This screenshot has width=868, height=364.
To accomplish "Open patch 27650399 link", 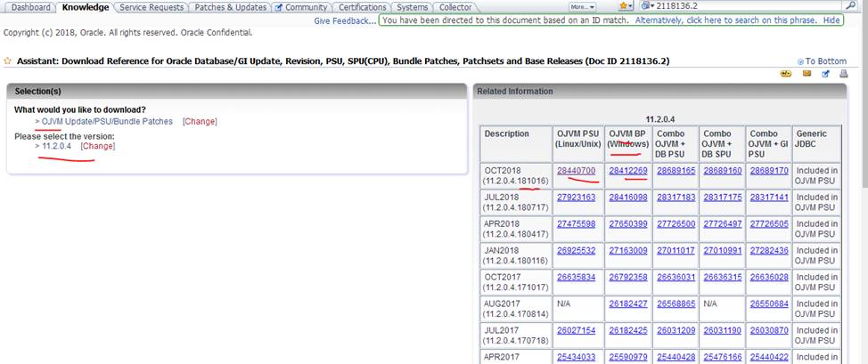I will pos(628,223).
